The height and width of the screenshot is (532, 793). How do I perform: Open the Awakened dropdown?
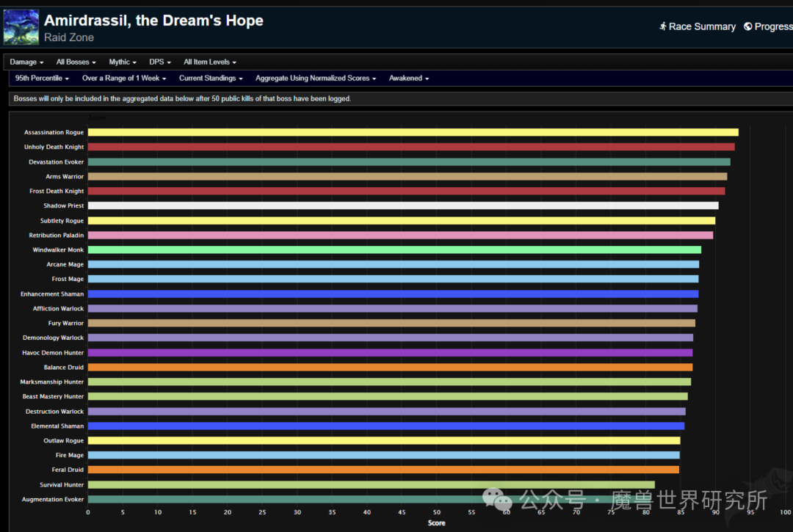coord(409,78)
